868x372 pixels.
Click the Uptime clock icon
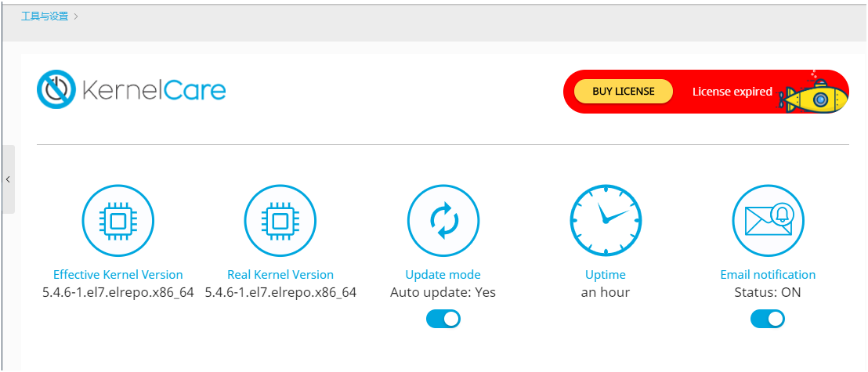[x=606, y=221]
